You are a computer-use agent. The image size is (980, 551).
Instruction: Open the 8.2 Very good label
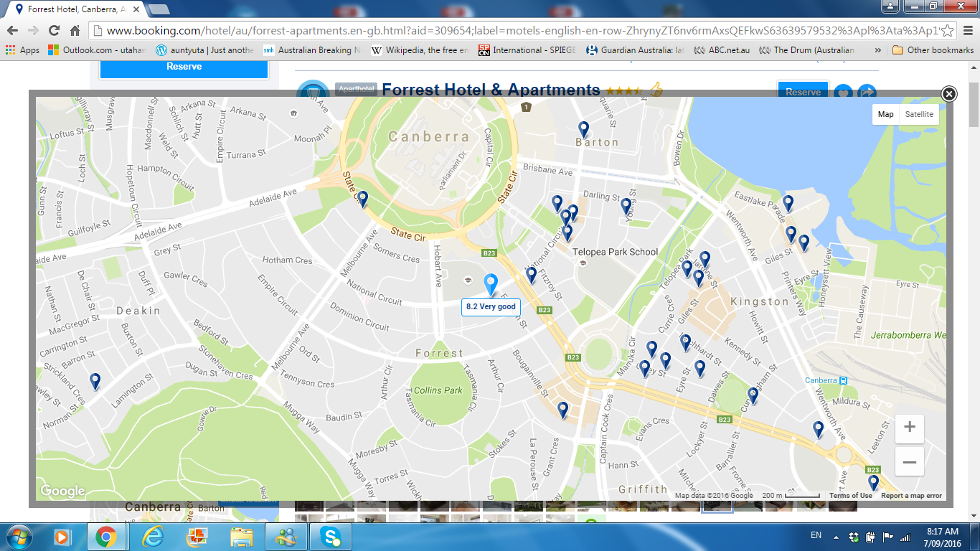click(491, 307)
